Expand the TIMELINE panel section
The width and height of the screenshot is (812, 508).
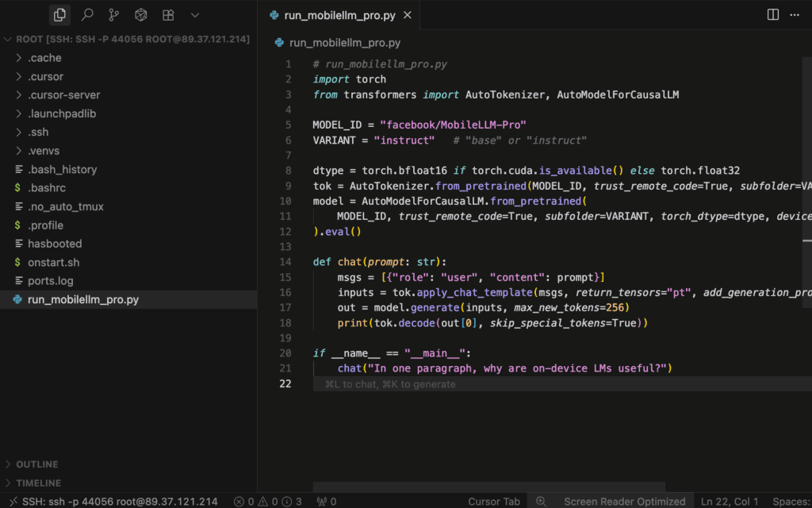click(x=38, y=483)
